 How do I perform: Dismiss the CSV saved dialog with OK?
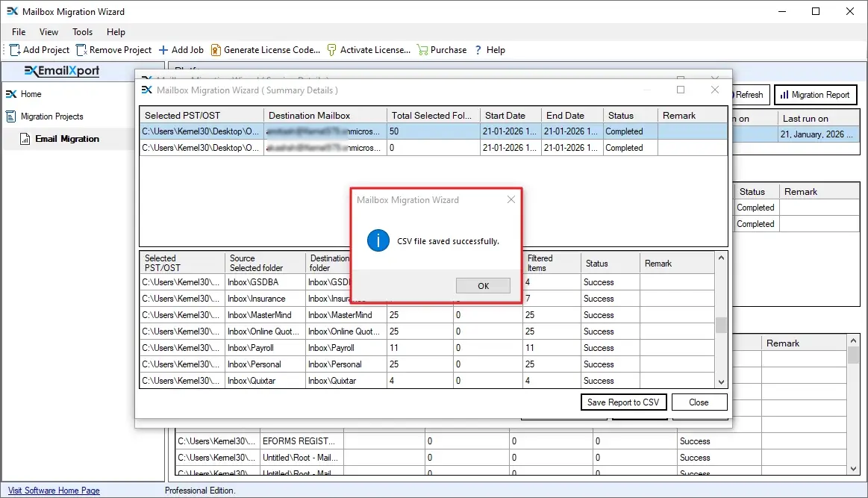tap(483, 285)
